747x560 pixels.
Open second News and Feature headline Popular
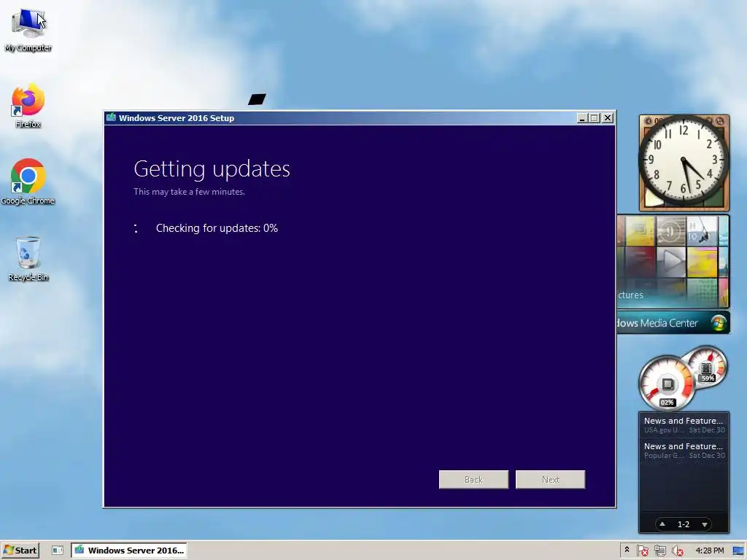(684, 451)
